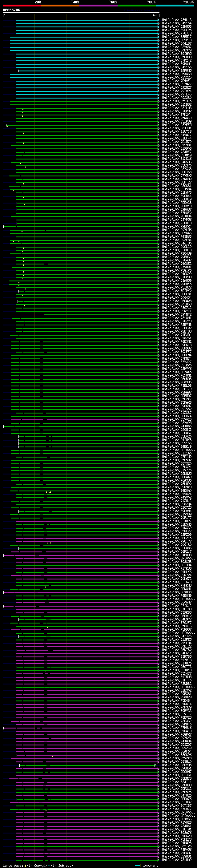Image resolution: width=197 pixels, height=868 pixels.
Task: Click the ~40% legend label
Action: click(x=75, y=2)
